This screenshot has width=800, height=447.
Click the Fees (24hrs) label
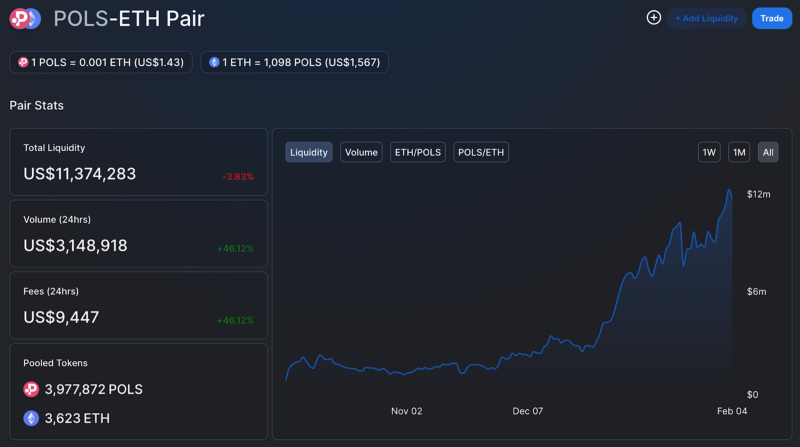[51, 291]
